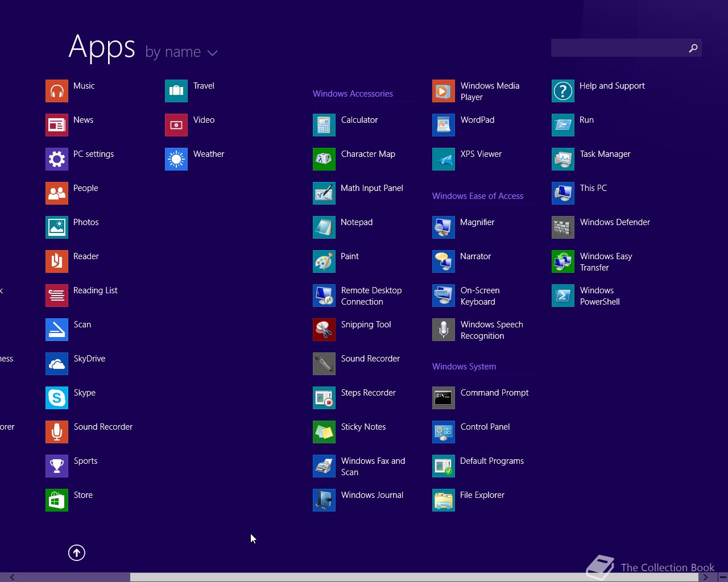Image resolution: width=728 pixels, height=582 pixels.
Task: Launch the Calculator icon
Action: pyautogui.click(x=324, y=125)
